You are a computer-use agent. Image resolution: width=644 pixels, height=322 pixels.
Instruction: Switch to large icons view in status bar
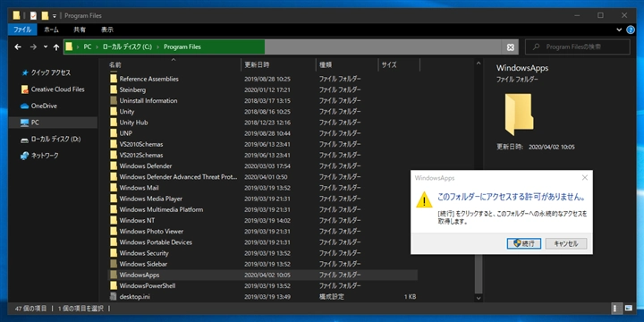click(x=629, y=308)
